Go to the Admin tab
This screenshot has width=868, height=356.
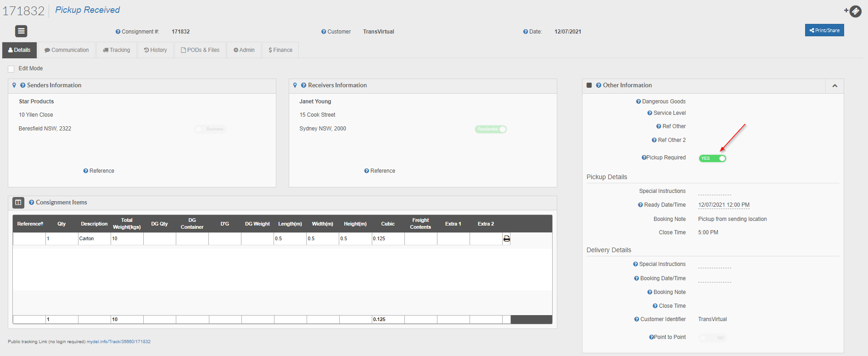pyautogui.click(x=244, y=50)
